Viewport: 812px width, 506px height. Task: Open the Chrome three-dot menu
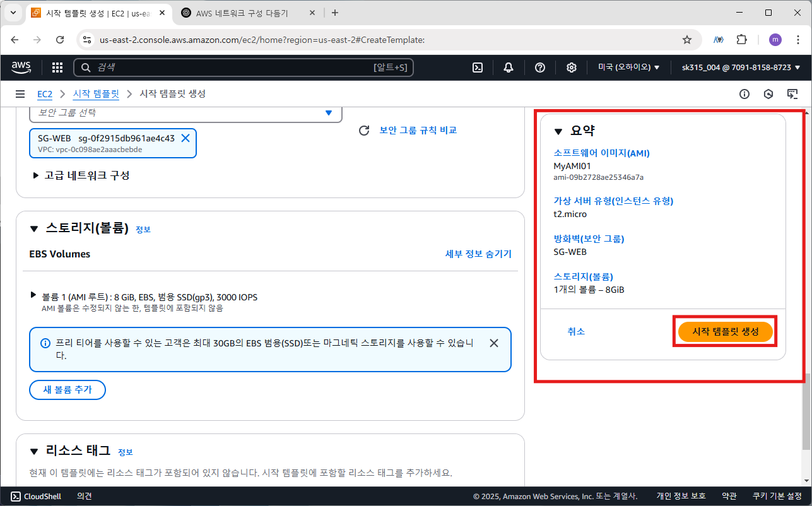click(797, 40)
